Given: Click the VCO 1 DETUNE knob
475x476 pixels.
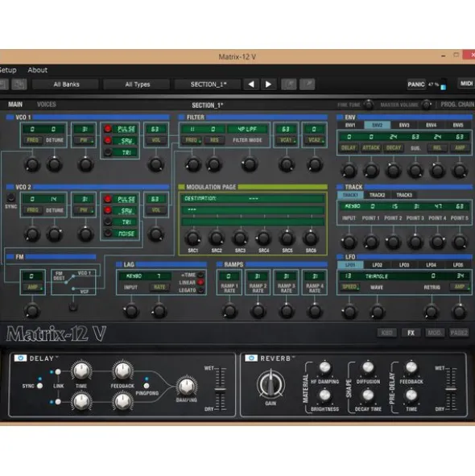Looking at the screenshot, I should pyautogui.click(x=54, y=164).
